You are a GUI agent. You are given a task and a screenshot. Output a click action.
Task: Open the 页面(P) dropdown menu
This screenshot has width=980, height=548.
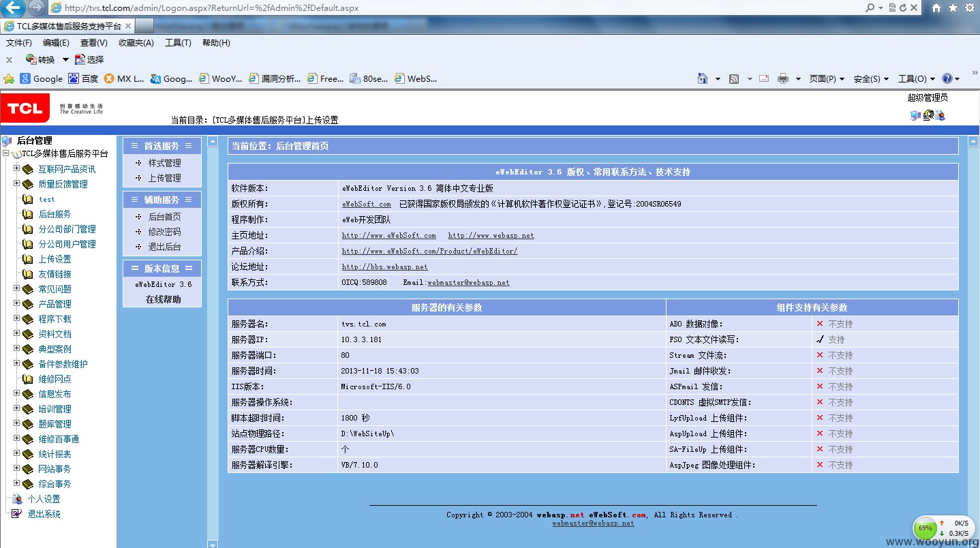click(827, 78)
